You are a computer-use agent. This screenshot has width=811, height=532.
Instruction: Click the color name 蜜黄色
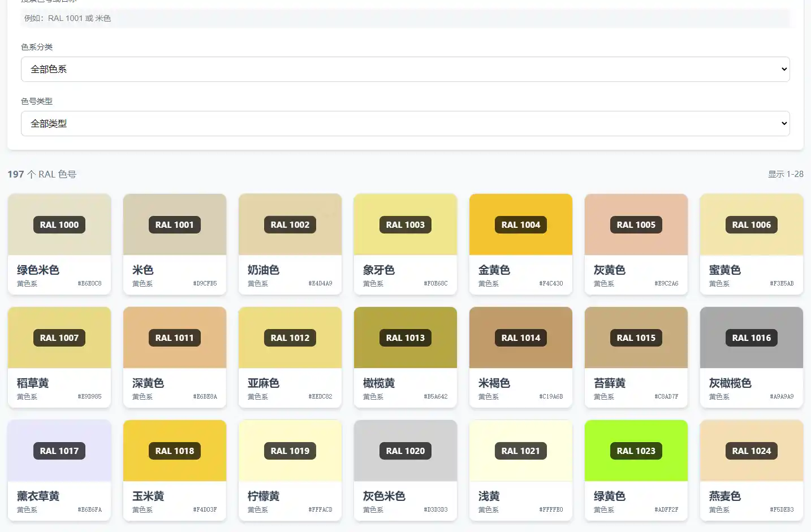pyautogui.click(x=725, y=270)
